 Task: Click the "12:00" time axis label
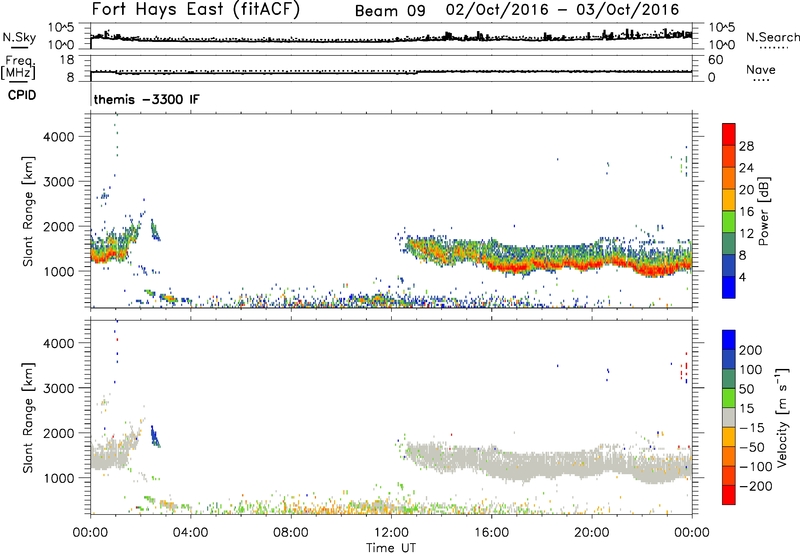(391, 533)
